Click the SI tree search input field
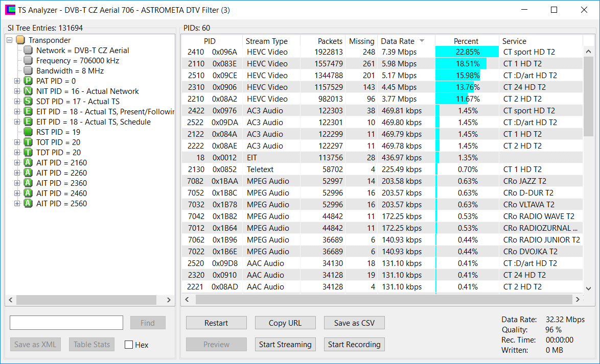 [66, 323]
